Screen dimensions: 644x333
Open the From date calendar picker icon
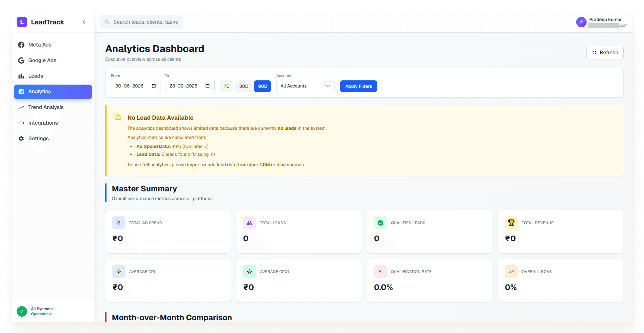pos(154,86)
